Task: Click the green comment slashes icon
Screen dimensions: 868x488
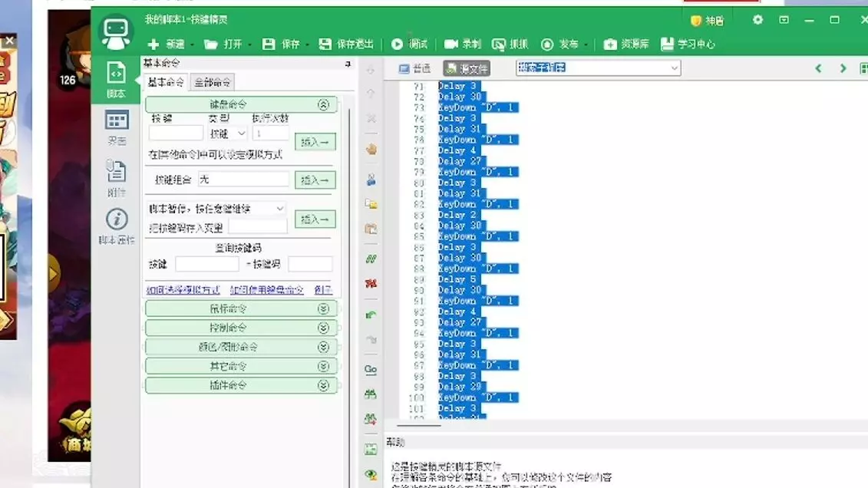Action: [371, 259]
